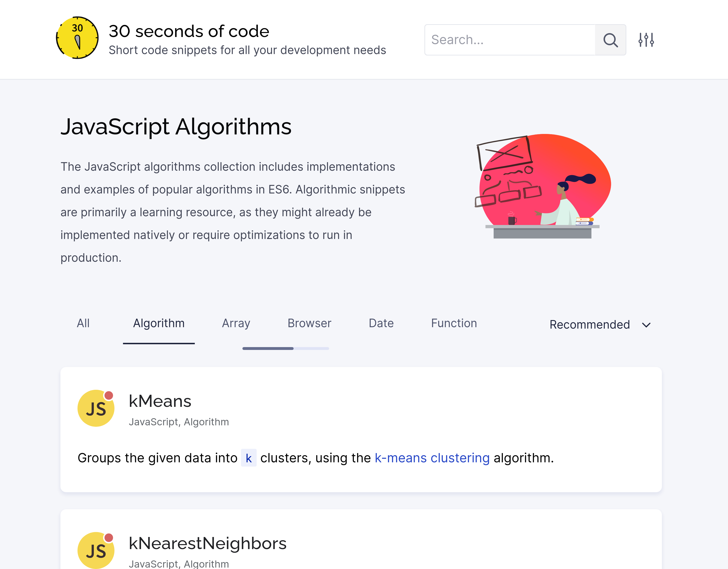Open the Recommended sort dropdown
Viewport: 728px width, 569px height.
[600, 325]
